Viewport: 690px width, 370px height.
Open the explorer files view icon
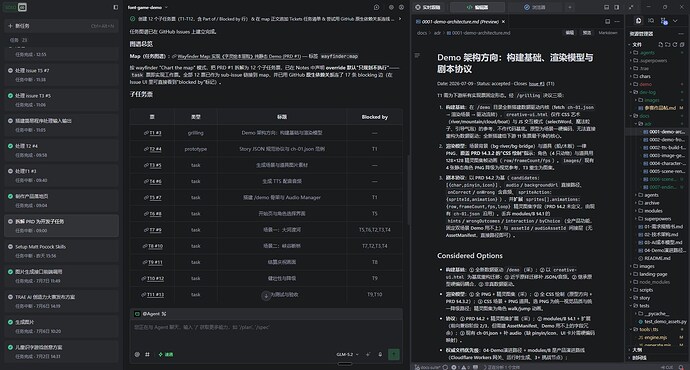[639, 21]
